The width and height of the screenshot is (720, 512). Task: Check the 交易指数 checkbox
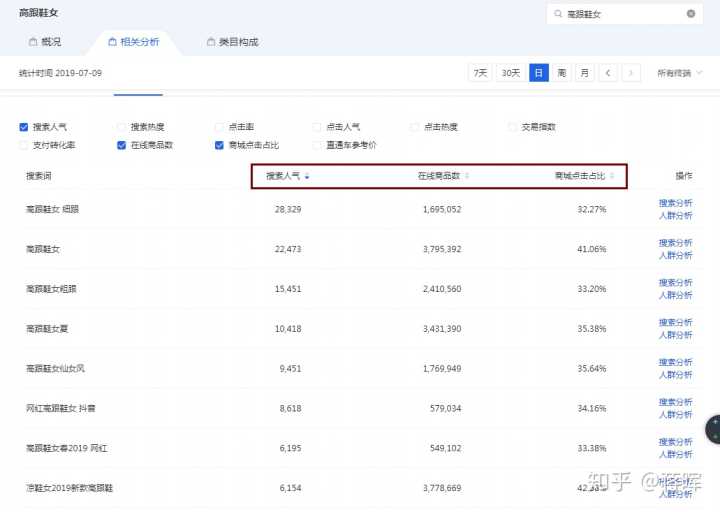tap(513, 127)
